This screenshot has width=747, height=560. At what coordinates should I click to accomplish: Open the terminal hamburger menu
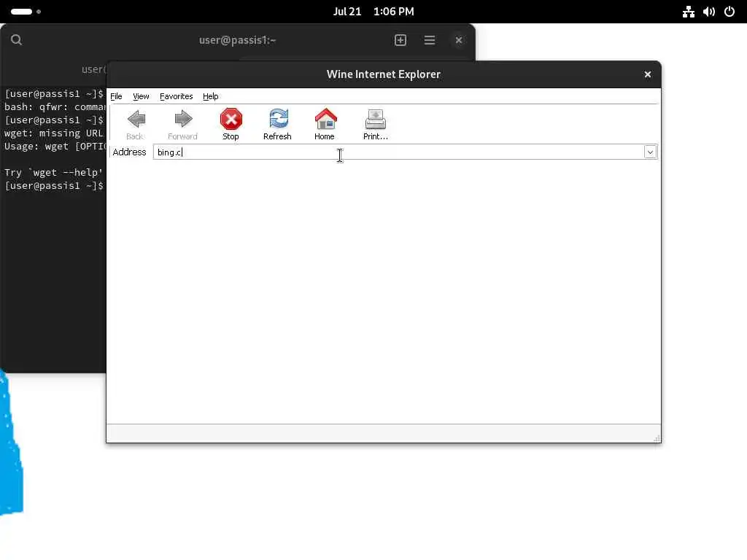point(430,40)
